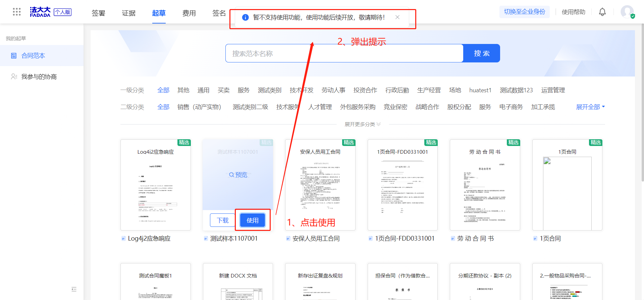Filter by 战略合作 subcategory
This screenshot has height=300, width=644.
[x=427, y=107]
